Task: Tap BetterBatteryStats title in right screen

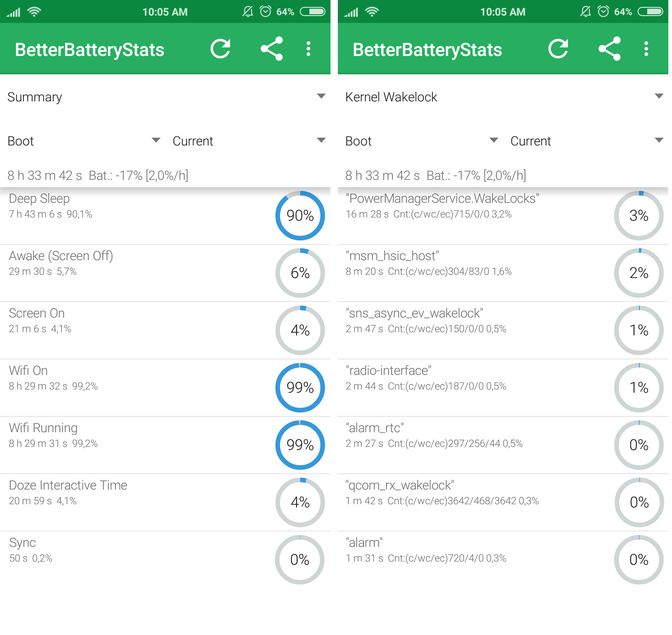Action: tap(427, 50)
